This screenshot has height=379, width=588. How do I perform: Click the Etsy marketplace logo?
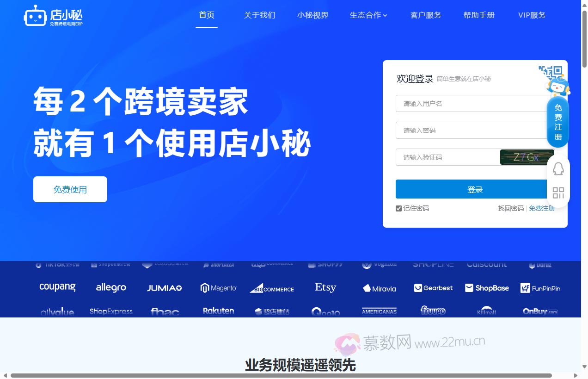click(325, 287)
